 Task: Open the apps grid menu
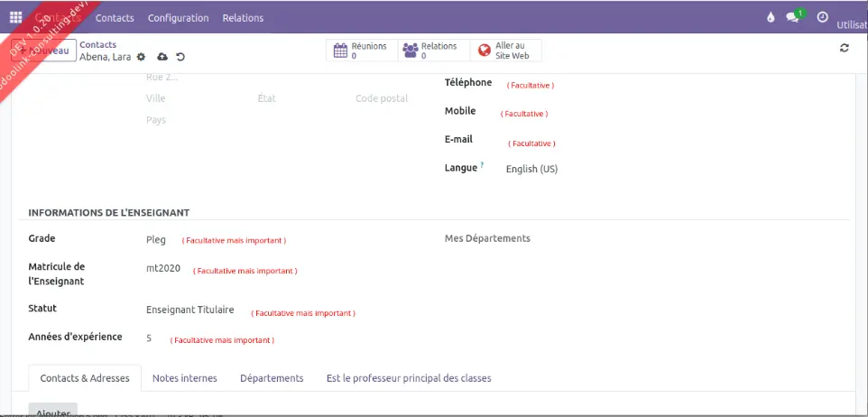pos(15,17)
